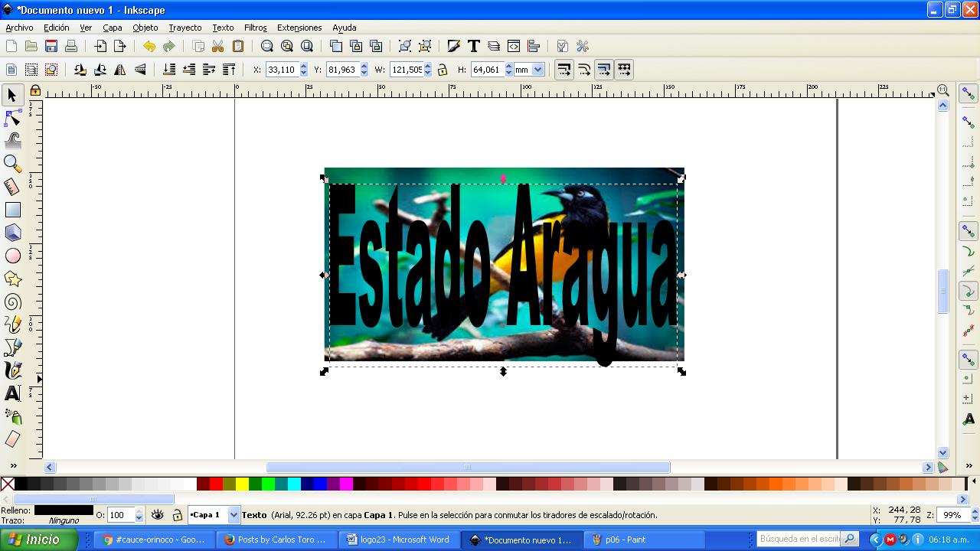
Task: Select the Node edit tool
Action: 13,118
